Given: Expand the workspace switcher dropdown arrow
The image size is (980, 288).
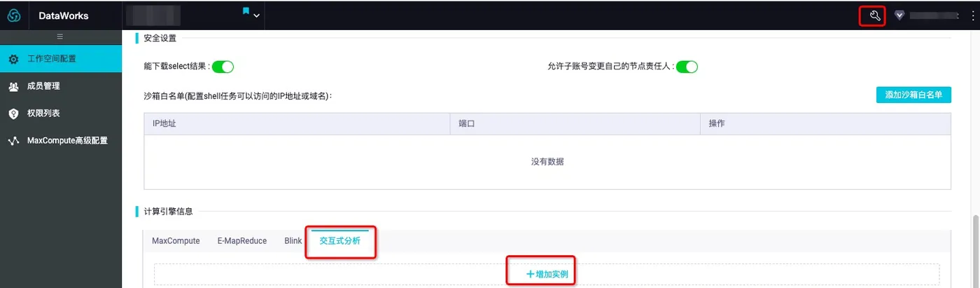Looking at the screenshot, I should [257, 16].
